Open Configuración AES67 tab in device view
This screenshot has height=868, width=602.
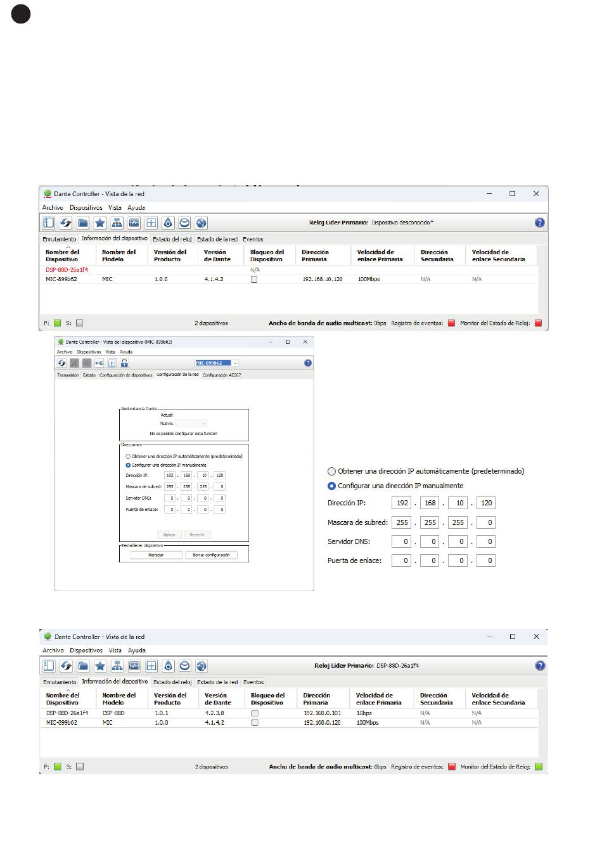pyautogui.click(x=222, y=375)
